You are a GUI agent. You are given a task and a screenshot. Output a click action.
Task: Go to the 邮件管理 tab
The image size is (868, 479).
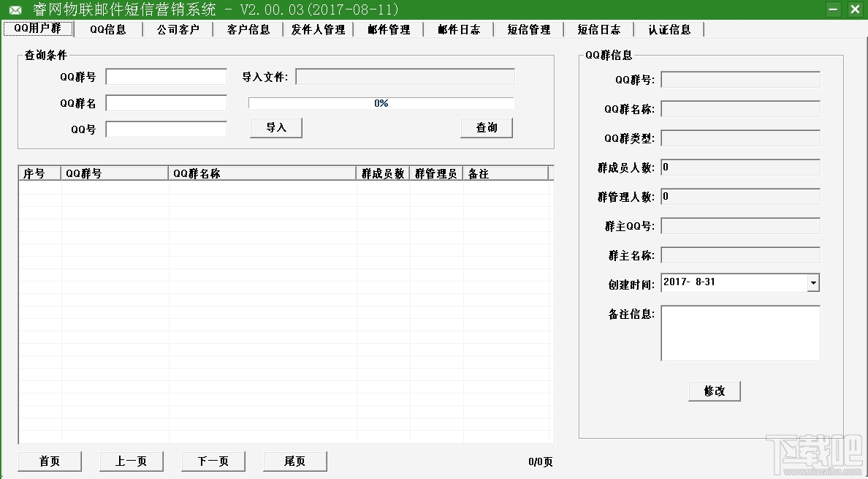(x=389, y=29)
